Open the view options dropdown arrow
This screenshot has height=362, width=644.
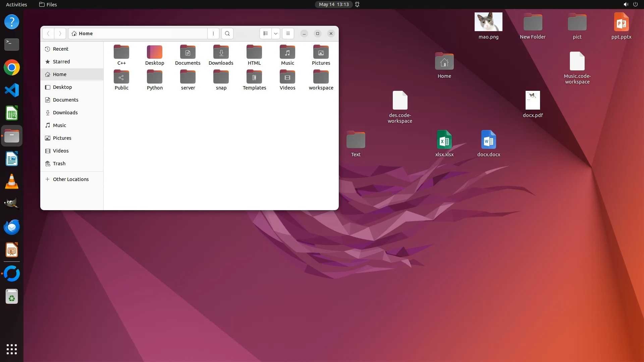pyautogui.click(x=276, y=34)
